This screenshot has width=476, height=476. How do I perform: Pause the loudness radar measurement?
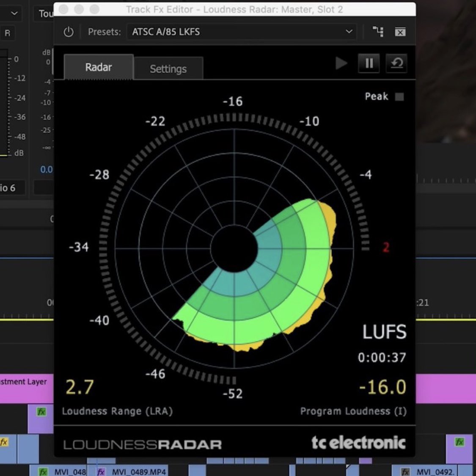[369, 63]
